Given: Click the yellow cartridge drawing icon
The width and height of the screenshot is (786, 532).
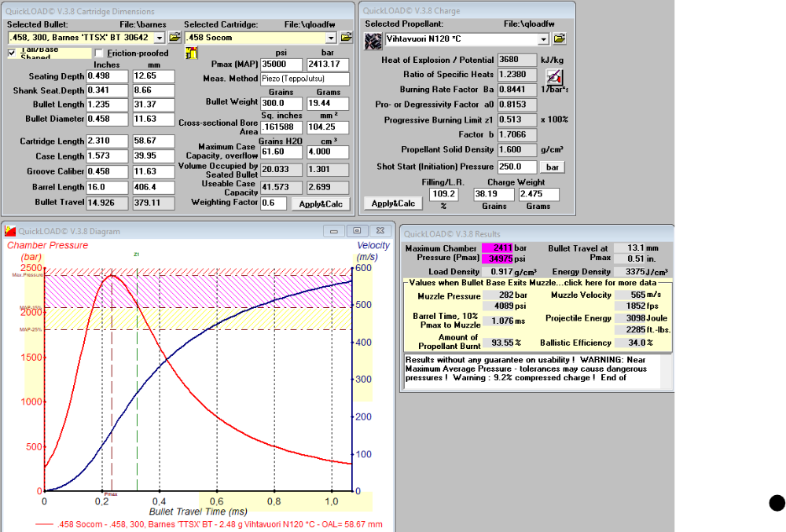Looking at the screenshot, I should click(x=191, y=53).
